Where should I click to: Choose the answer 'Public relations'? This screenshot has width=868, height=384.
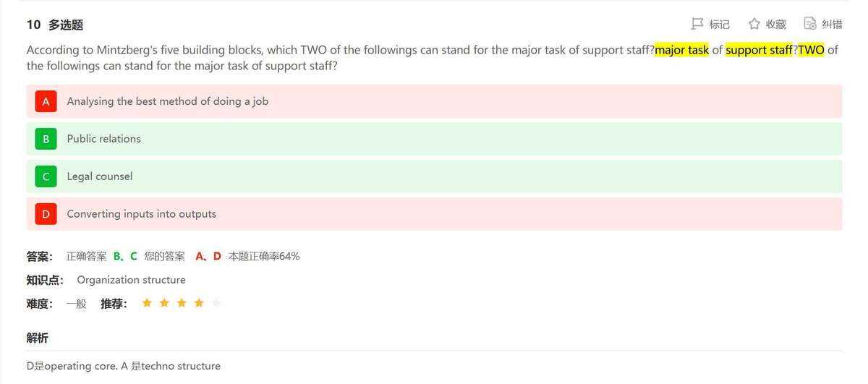[x=103, y=139]
